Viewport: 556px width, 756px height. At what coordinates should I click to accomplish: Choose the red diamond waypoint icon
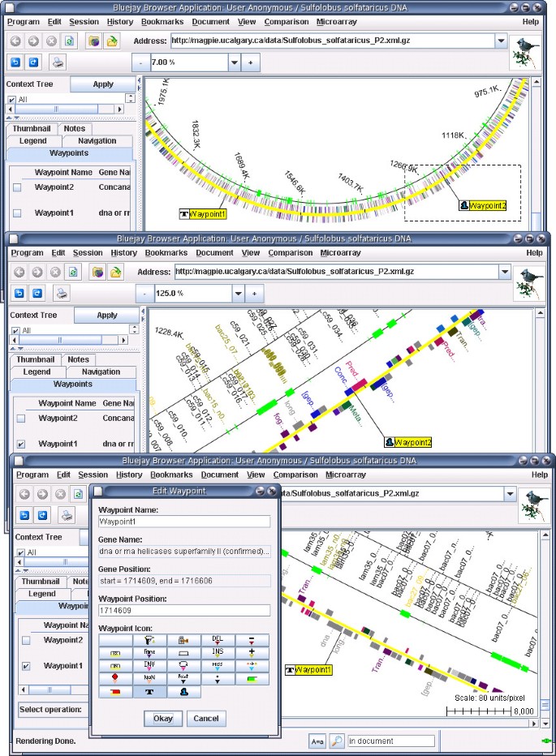point(115,678)
